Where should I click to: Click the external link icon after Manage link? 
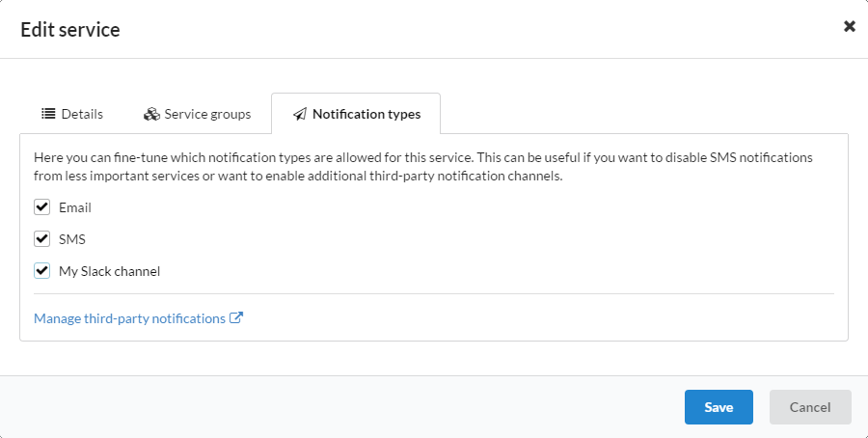pyautogui.click(x=236, y=317)
